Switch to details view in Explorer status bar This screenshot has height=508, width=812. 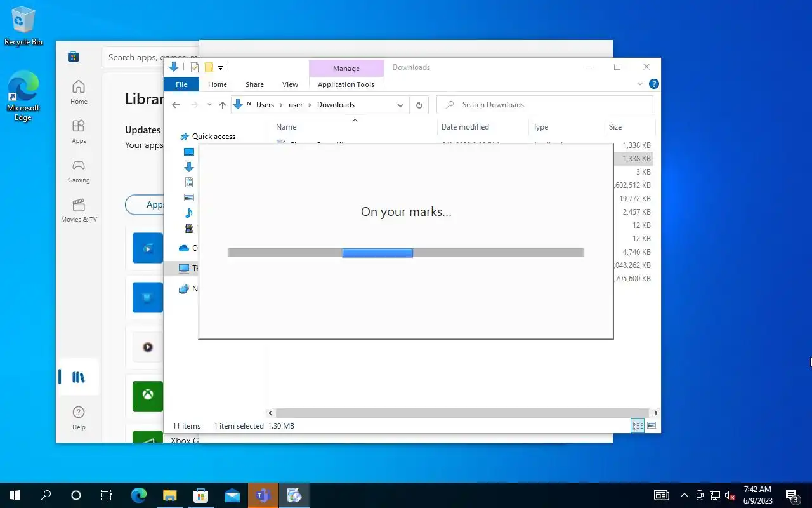[638, 425]
